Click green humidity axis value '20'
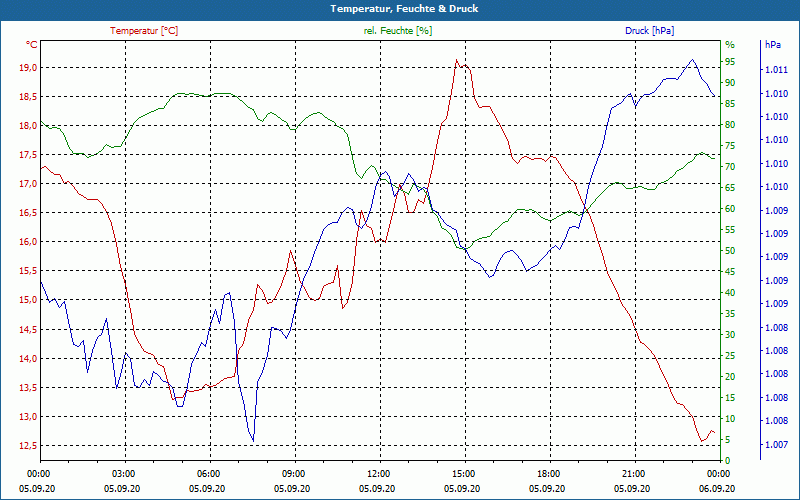Viewport: 800px width, 500px height. 730,377
